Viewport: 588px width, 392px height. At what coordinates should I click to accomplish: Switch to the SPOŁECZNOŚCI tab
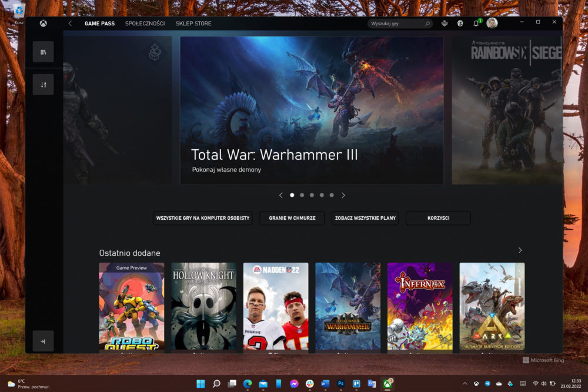coord(145,24)
